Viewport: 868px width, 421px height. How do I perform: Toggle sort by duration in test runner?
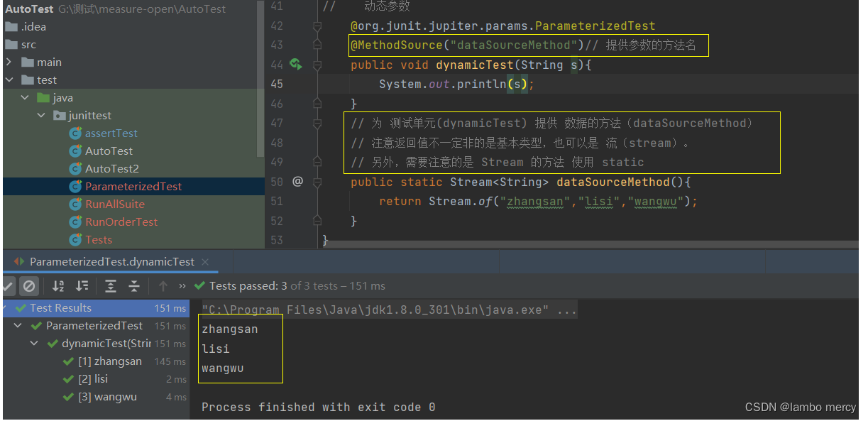coord(82,286)
